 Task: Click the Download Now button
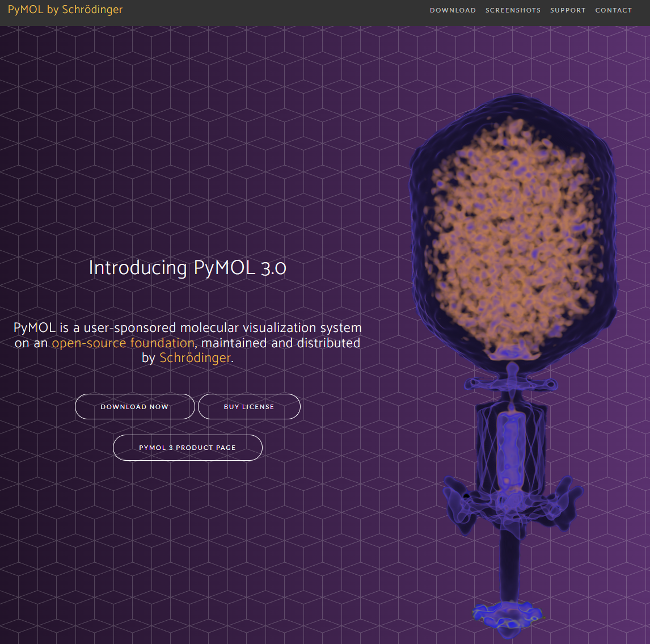point(135,406)
